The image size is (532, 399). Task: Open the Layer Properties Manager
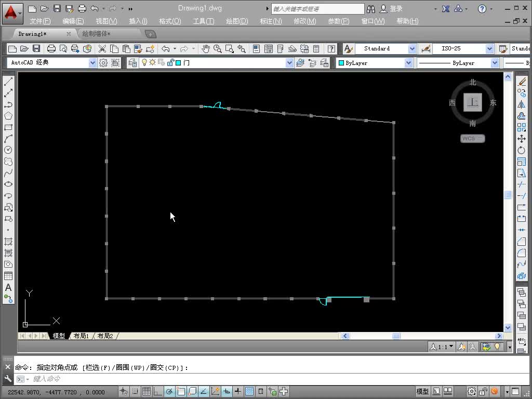(x=132, y=63)
